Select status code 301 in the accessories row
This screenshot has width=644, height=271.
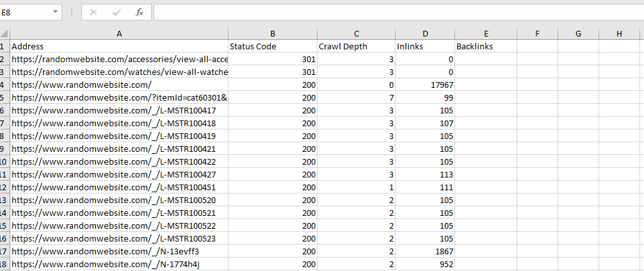[273, 59]
